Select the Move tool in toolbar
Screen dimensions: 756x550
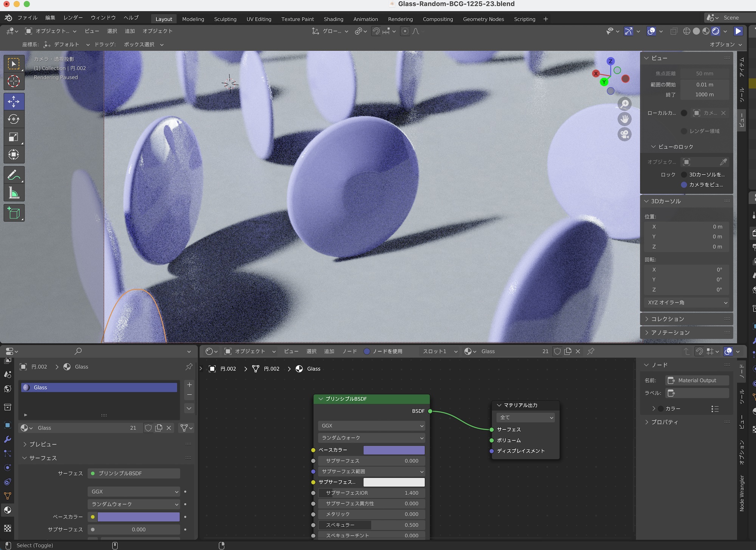(14, 101)
